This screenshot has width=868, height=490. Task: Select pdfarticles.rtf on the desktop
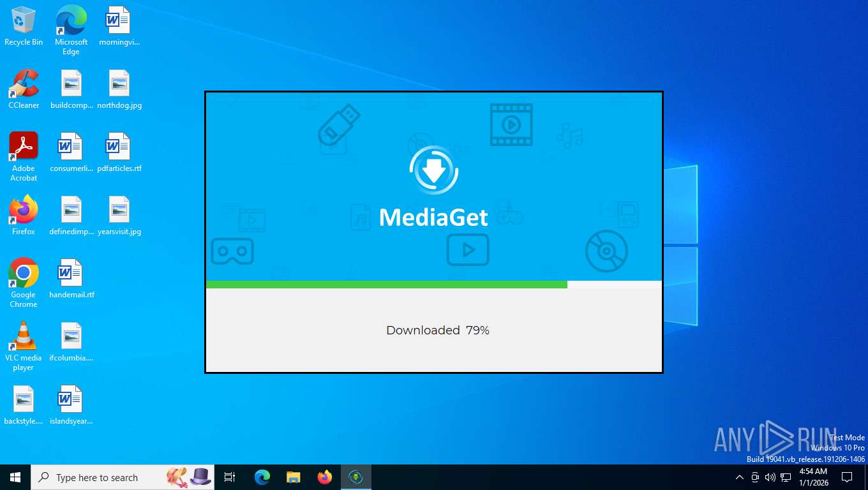(119, 152)
